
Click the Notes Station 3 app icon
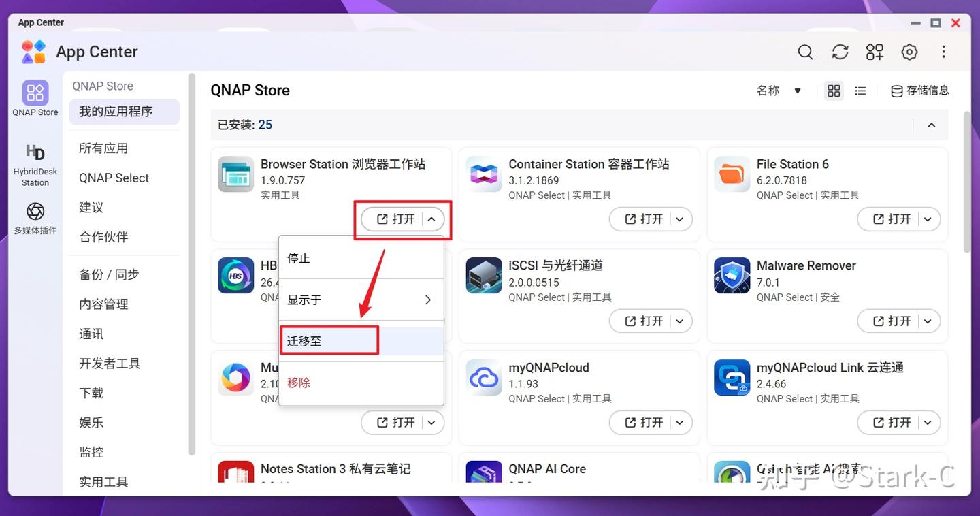pyautogui.click(x=235, y=472)
